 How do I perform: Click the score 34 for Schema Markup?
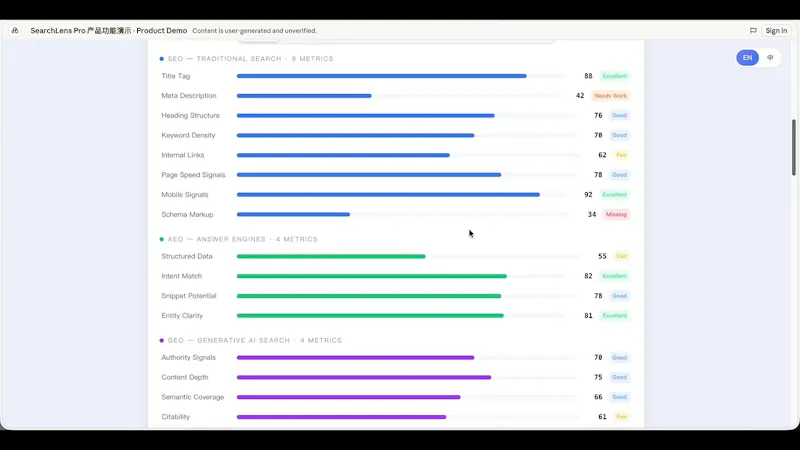592,215
